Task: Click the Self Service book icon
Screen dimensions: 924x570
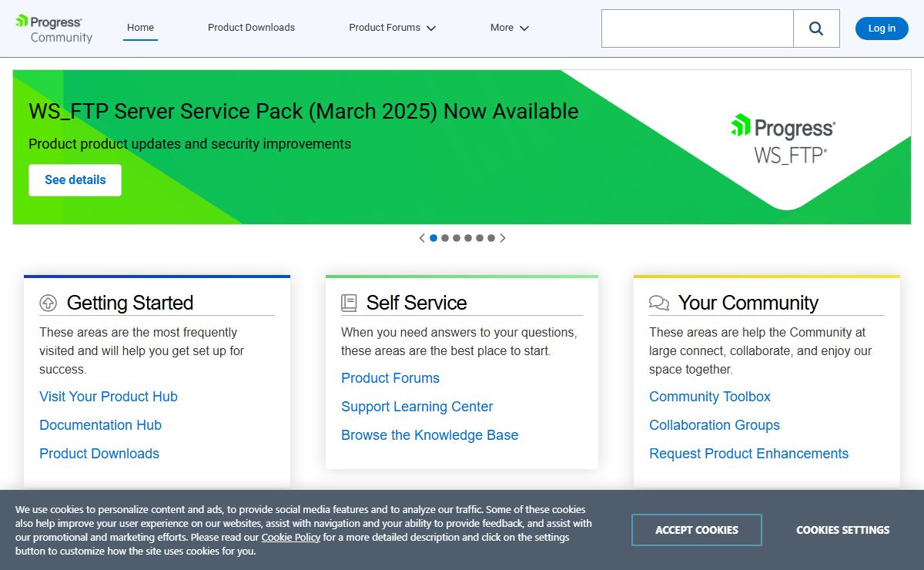Action: point(349,303)
